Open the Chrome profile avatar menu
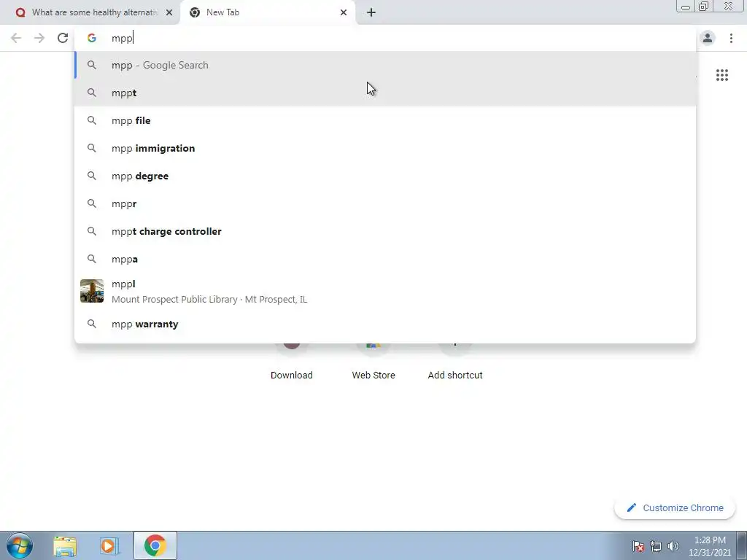This screenshot has height=560, width=747. click(708, 38)
